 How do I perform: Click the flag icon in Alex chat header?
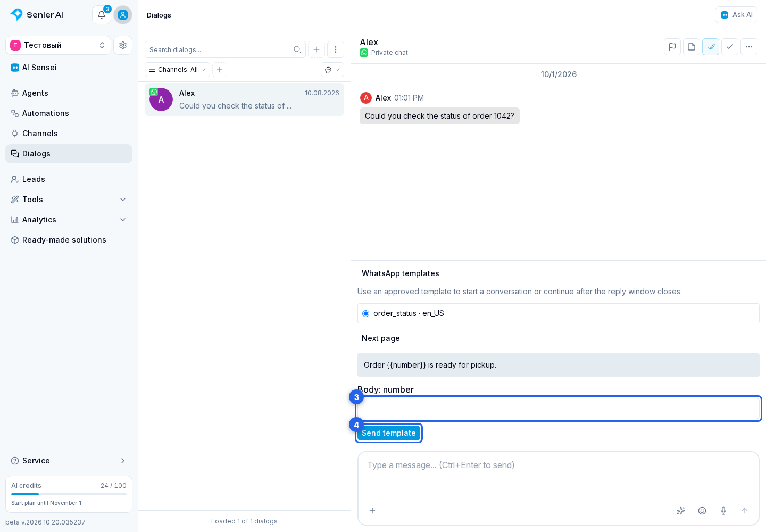point(672,47)
